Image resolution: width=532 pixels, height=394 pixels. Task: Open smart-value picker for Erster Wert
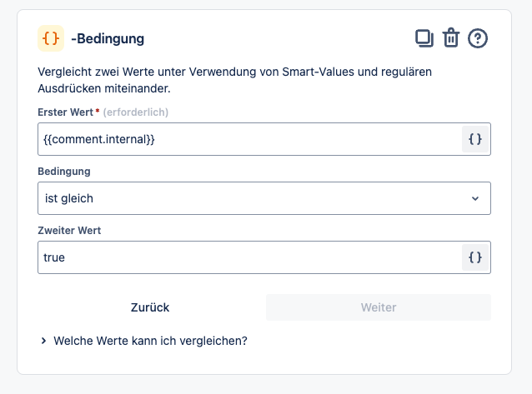(x=475, y=139)
